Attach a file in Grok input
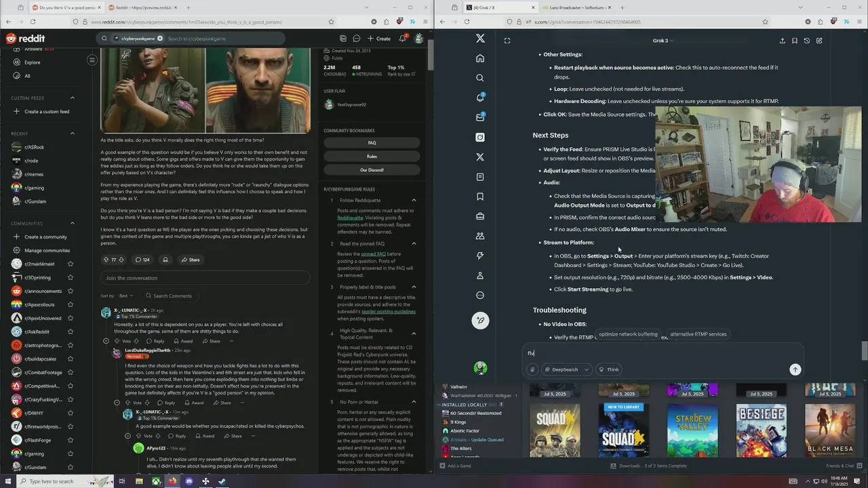Image resolution: width=868 pixels, height=488 pixels. pyautogui.click(x=532, y=369)
